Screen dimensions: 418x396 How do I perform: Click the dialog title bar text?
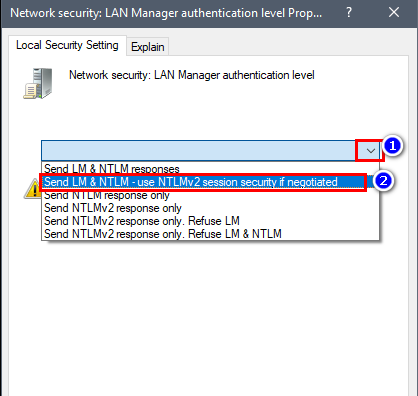(166, 13)
